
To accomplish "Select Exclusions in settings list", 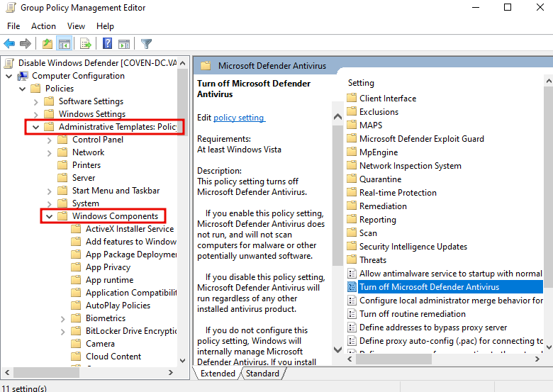I will pyautogui.click(x=379, y=112).
